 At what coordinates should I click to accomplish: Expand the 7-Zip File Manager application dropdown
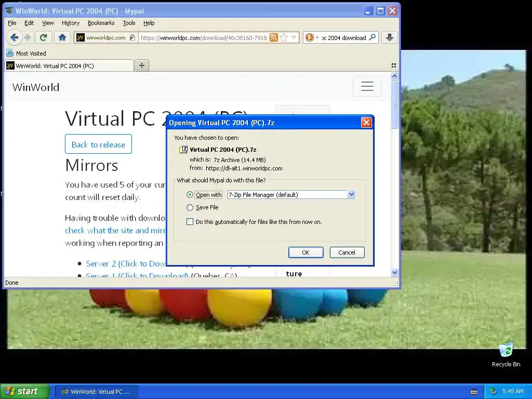click(x=351, y=194)
